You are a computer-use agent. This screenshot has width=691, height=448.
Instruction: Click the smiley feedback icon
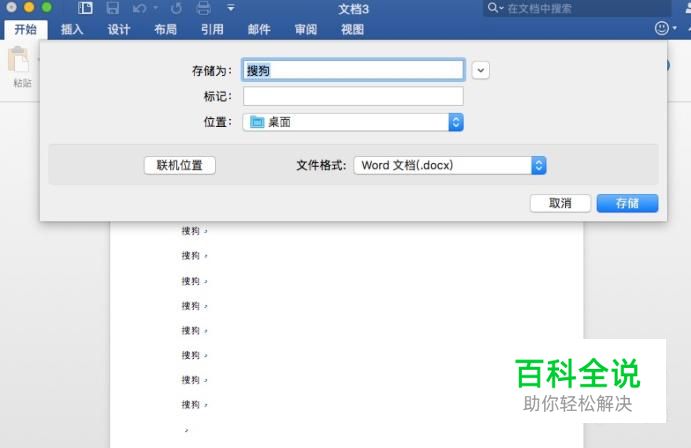pos(661,28)
